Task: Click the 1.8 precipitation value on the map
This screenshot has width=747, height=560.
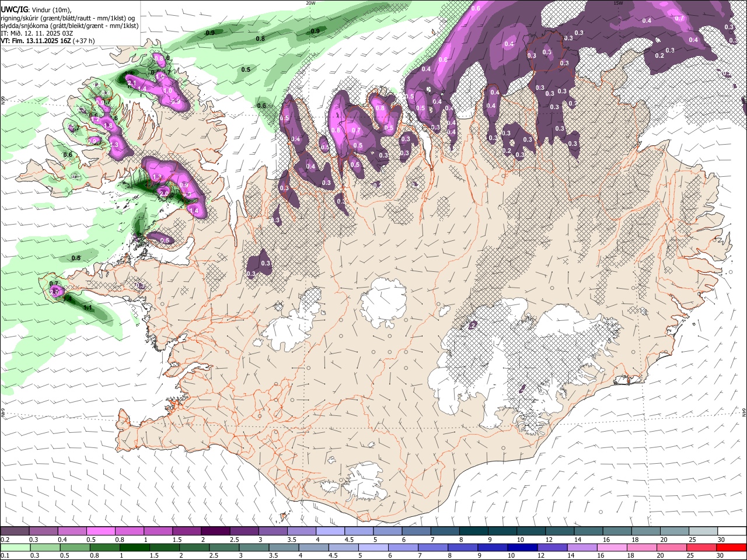Action: 108,125
